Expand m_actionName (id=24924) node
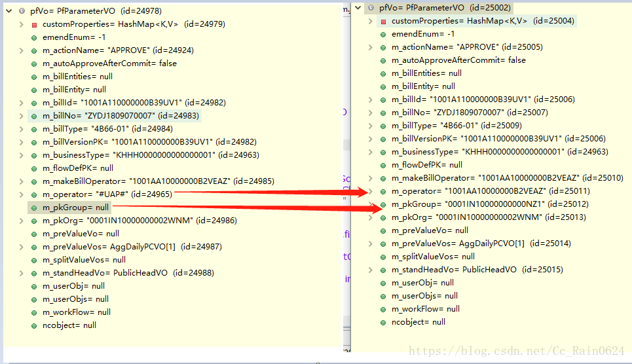This screenshot has width=632, height=364. point(22,51)
